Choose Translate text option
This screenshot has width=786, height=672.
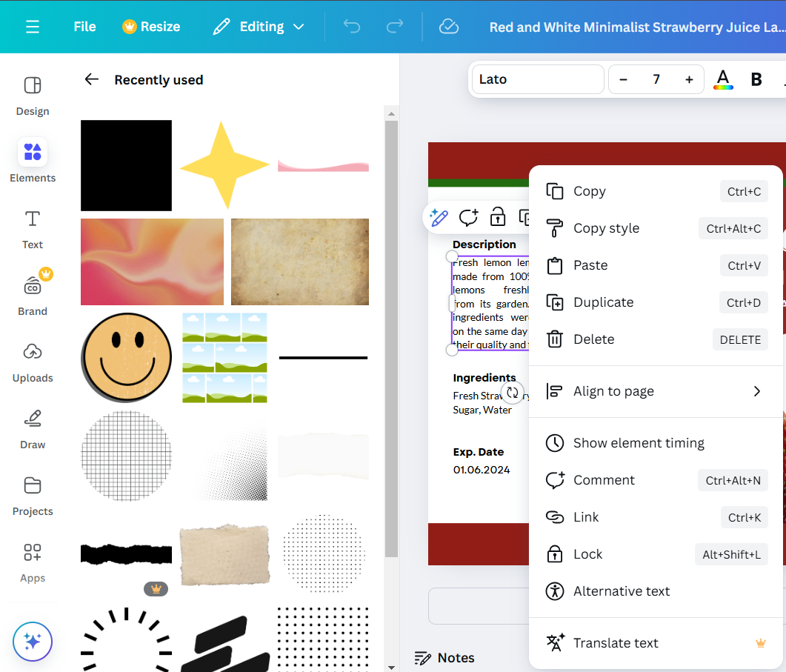(656, 643)
